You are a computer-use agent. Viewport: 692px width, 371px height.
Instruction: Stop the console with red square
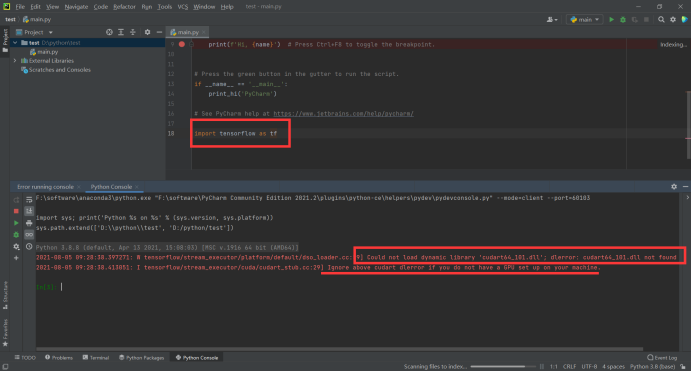coord(16,211)
